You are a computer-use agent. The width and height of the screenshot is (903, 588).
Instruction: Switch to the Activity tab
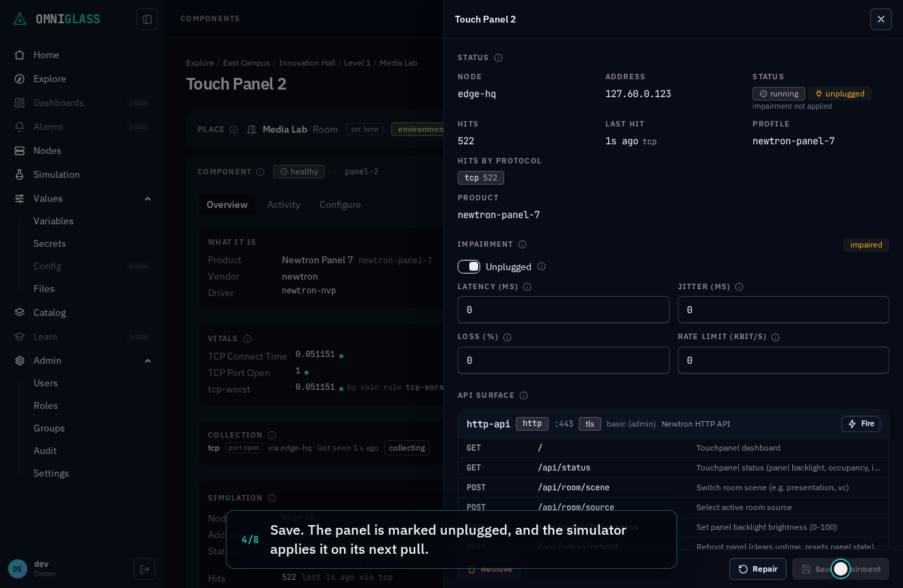point(284,204)
